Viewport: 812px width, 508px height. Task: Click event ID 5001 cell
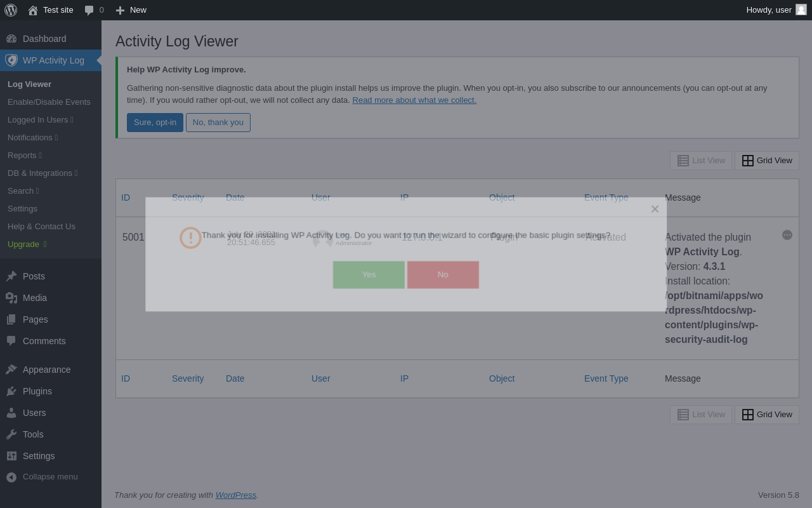[133, 237]
